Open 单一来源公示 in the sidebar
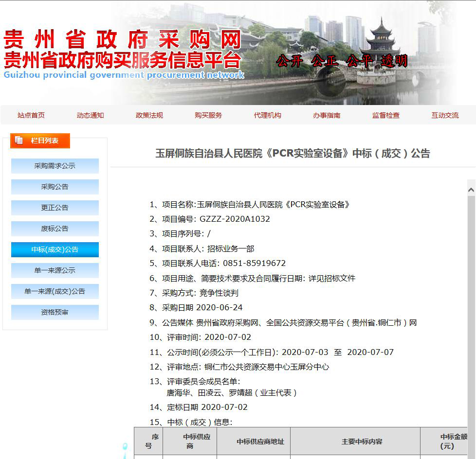Viewport: 476px width, 459px height. [55, 271]
